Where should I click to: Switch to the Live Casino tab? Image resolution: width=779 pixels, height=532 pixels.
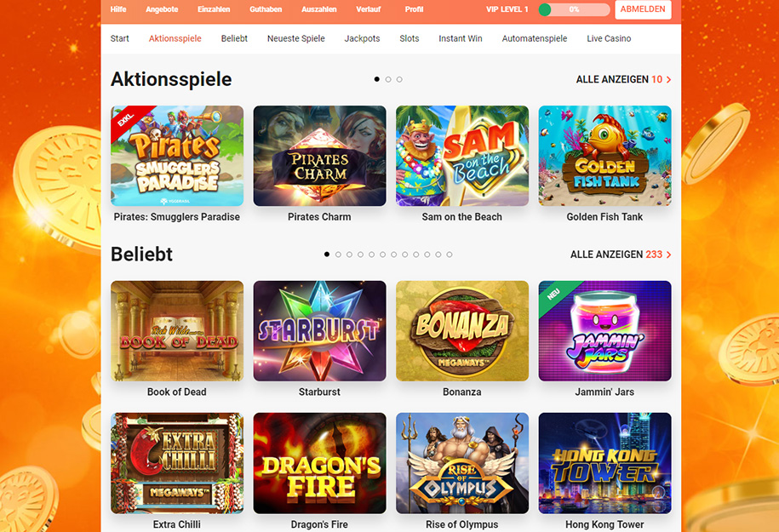coord(609,39)
